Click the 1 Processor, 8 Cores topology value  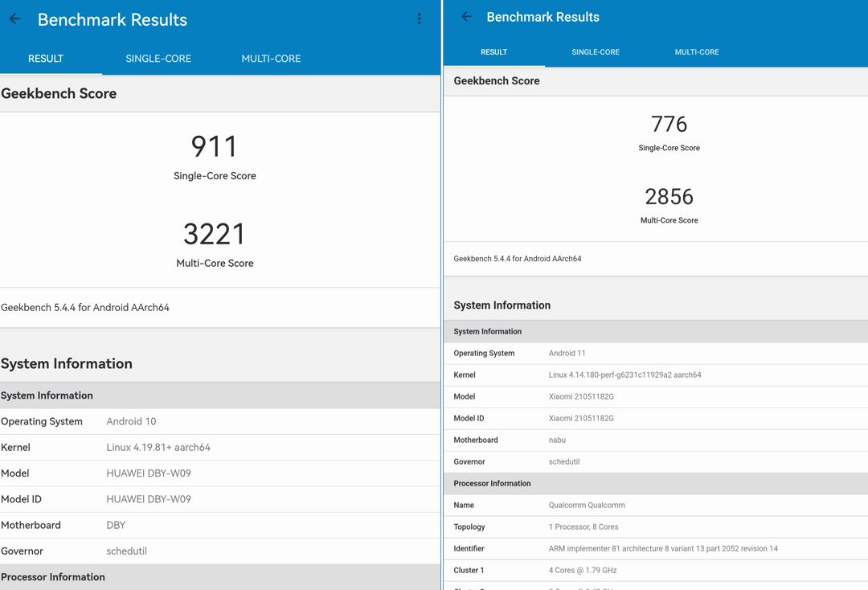tap(583, 527)
